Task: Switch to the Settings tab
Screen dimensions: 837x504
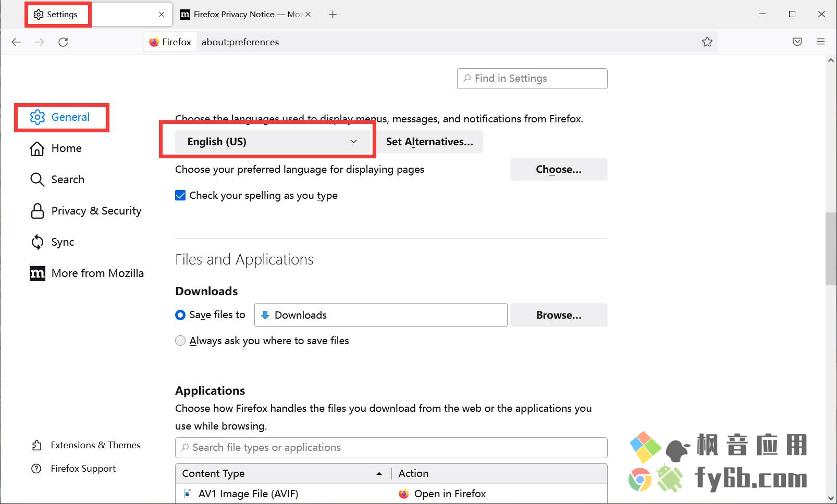Action: coord(98,15)
